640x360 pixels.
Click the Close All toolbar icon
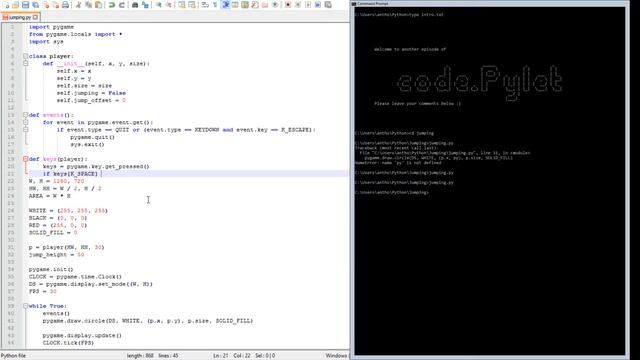coord(55,5)
